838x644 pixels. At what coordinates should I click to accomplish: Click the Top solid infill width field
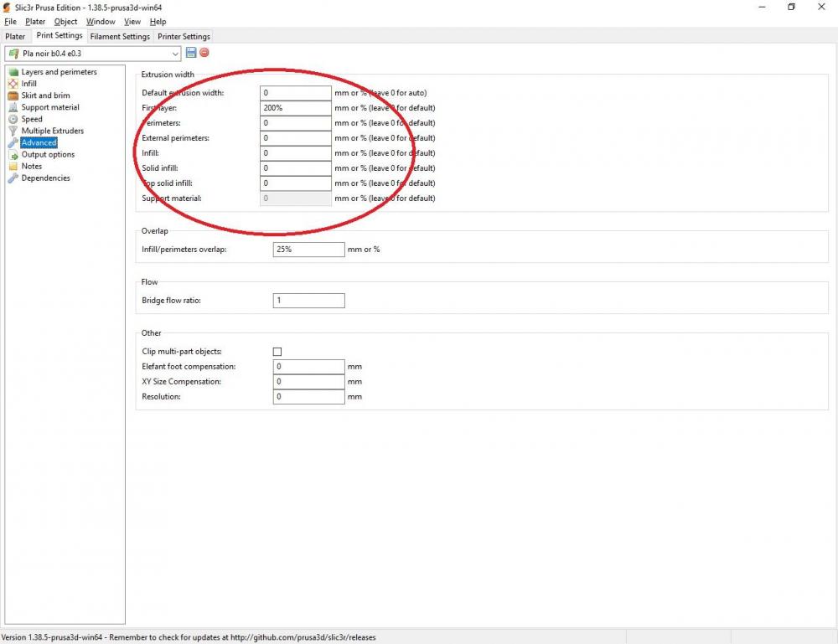(x=296, y=183)
